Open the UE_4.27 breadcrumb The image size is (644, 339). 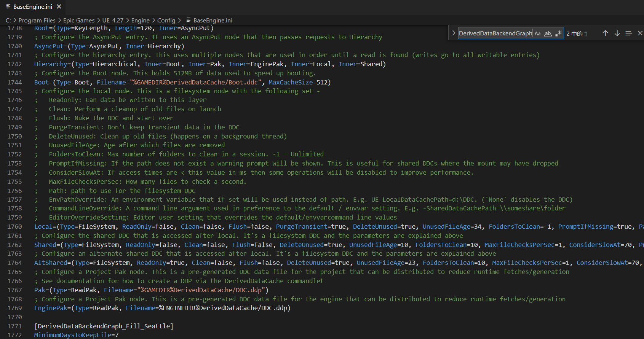point(113,21)
